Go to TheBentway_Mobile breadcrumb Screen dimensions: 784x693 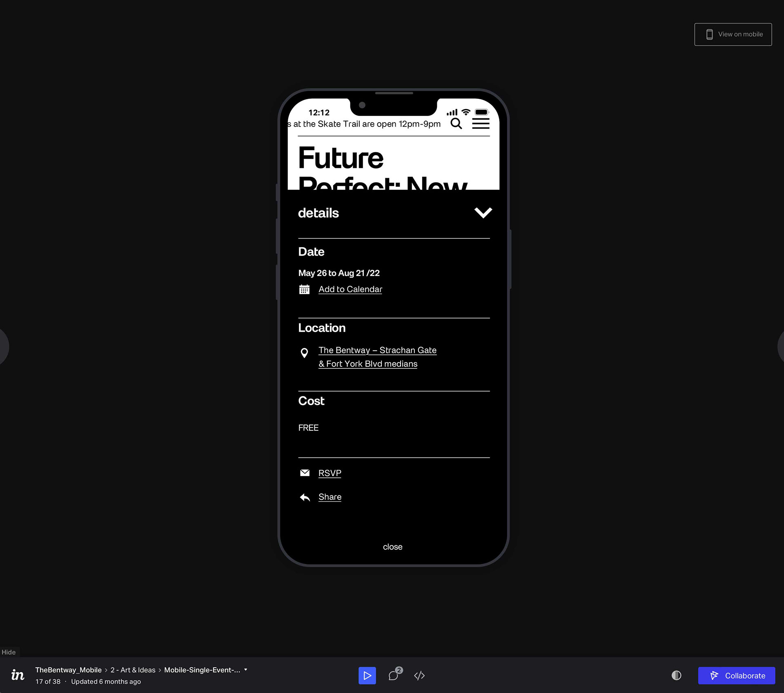point(68,670)
